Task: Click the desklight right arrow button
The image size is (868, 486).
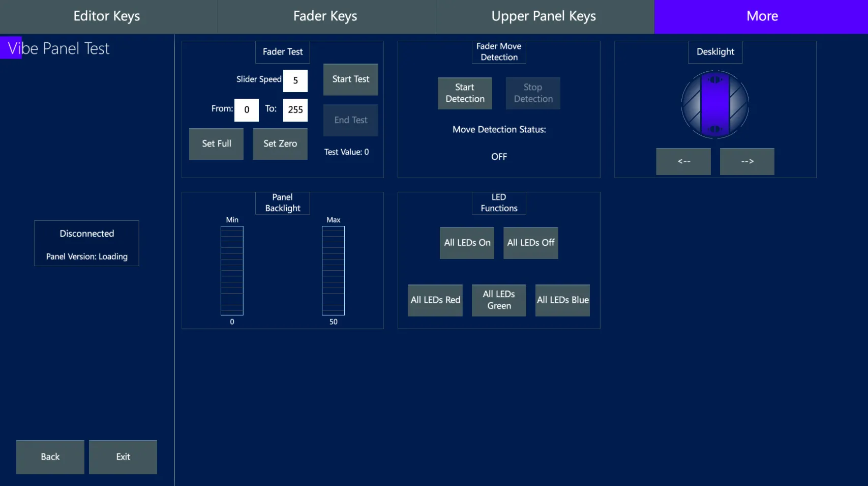Action: 747,161
